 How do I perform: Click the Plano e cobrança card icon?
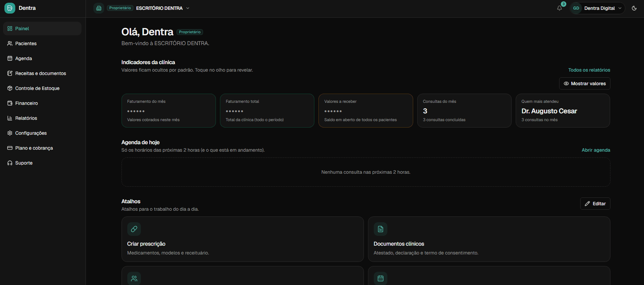[x=10, y=148]
